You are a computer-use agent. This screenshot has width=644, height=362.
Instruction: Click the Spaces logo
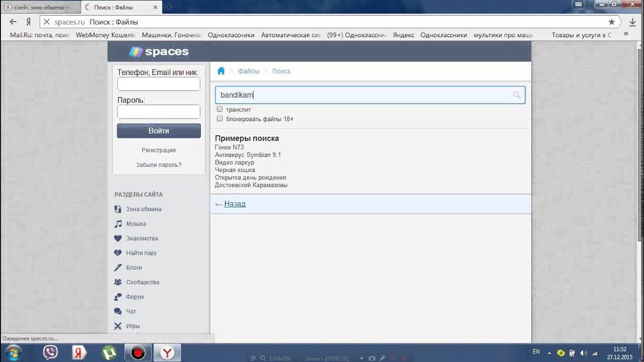pos(158,51)
